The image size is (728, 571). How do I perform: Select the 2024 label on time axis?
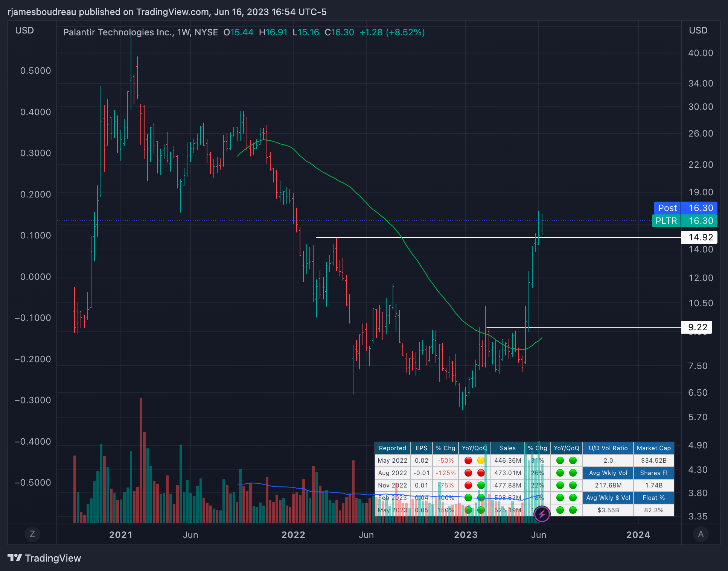click(638, 535)
